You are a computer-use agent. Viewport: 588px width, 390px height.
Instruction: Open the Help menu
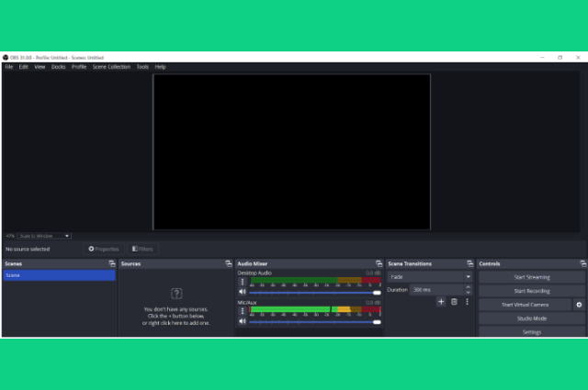pyautogui.click(x=160, y=67)
